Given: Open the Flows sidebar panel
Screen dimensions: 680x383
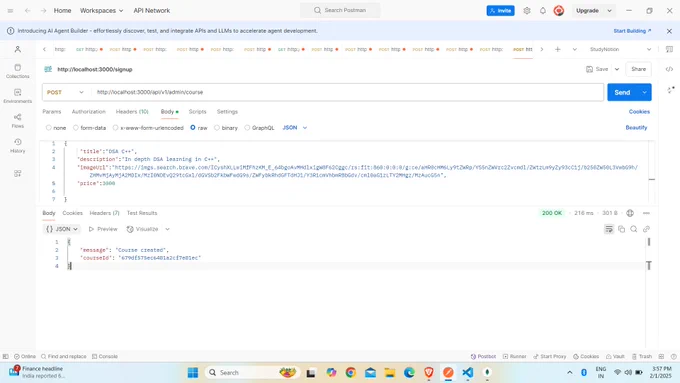Looking at the screenshot, I should 18,121.
